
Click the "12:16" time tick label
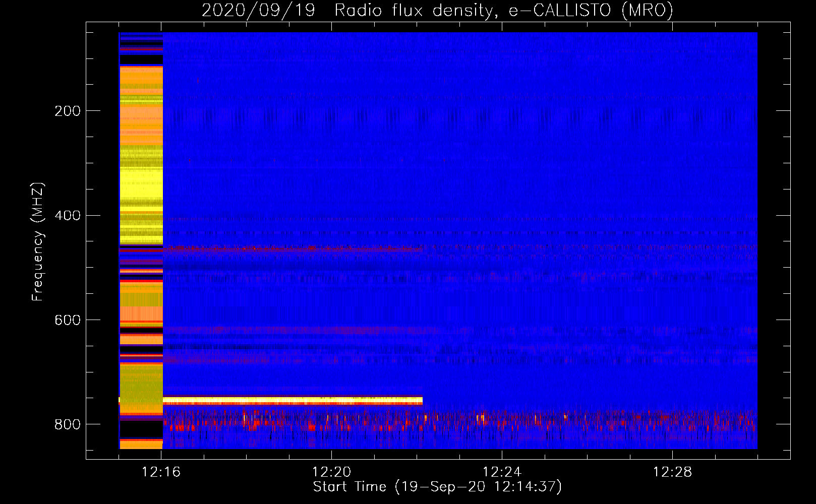tap(161, 472)
